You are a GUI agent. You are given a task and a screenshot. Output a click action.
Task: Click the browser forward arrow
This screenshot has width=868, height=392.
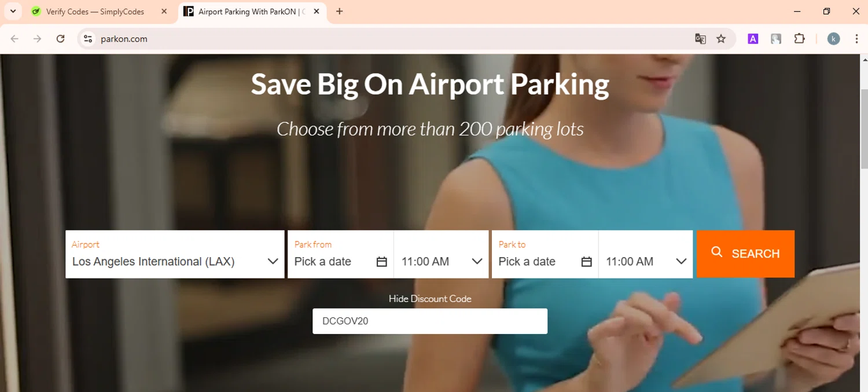point(37,39)
